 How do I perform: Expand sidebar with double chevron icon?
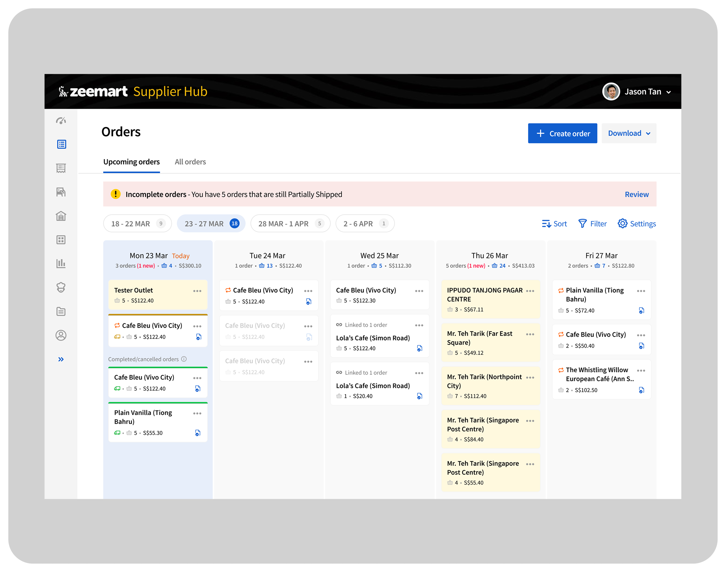pos(61,360)
